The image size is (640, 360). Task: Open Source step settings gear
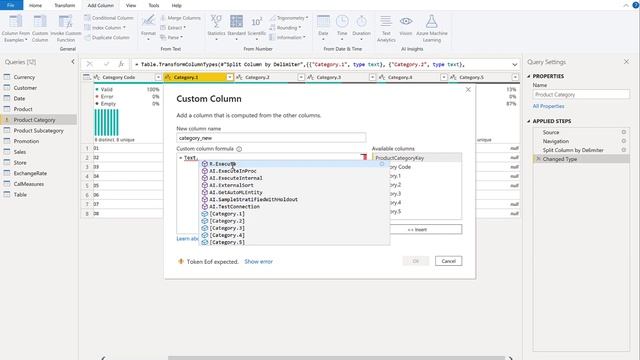click(x=624, y=132)
